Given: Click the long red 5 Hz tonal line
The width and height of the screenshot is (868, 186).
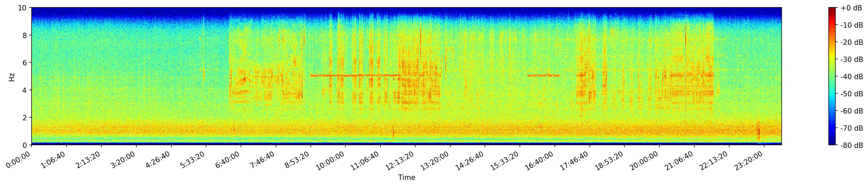Looking at the screenshot, I should point(354,75).
